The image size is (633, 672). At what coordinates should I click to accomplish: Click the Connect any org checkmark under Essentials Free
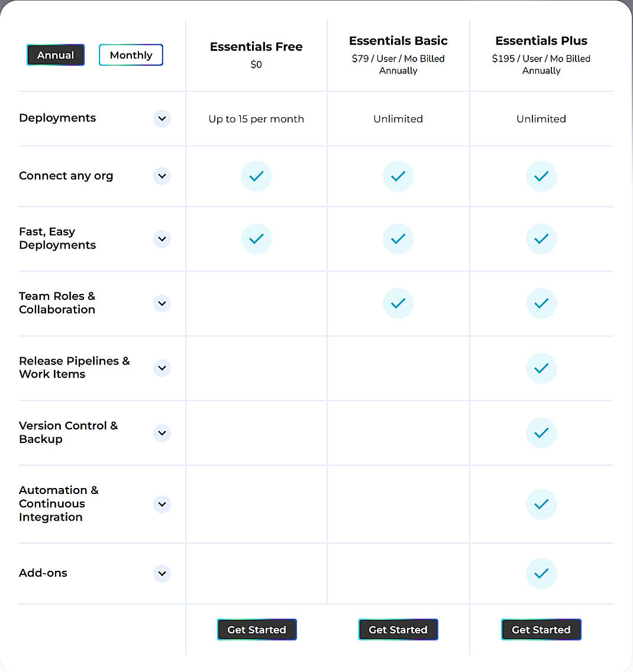point(256,176)
